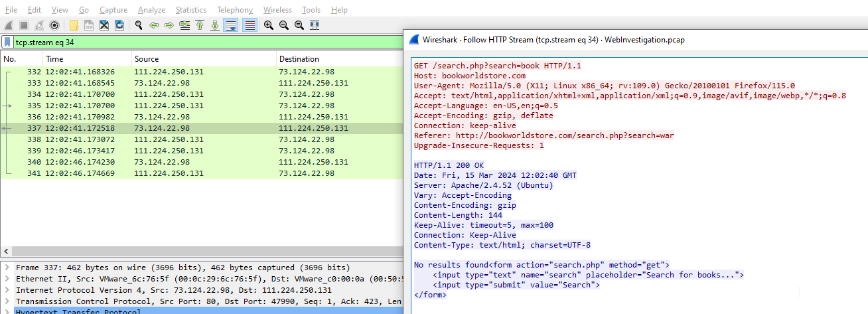Screen dimensions: 868x314
Task: Click the Reload capture file icon
Action: click(119, 25)
